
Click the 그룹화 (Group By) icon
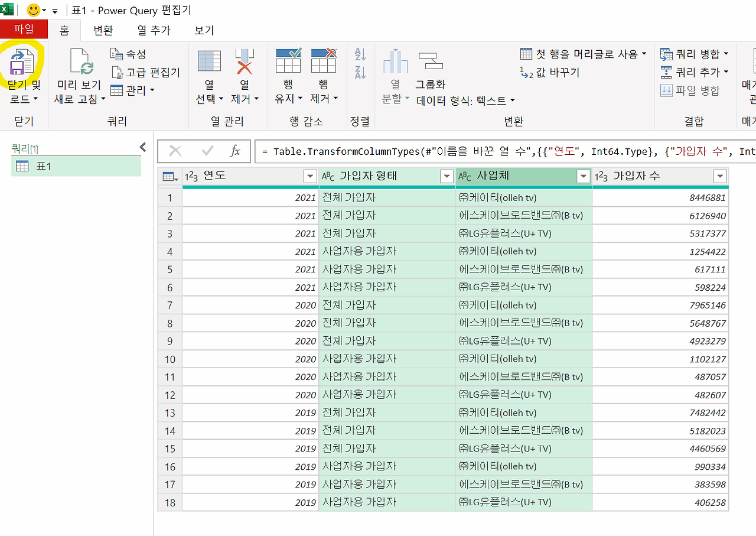431,61
